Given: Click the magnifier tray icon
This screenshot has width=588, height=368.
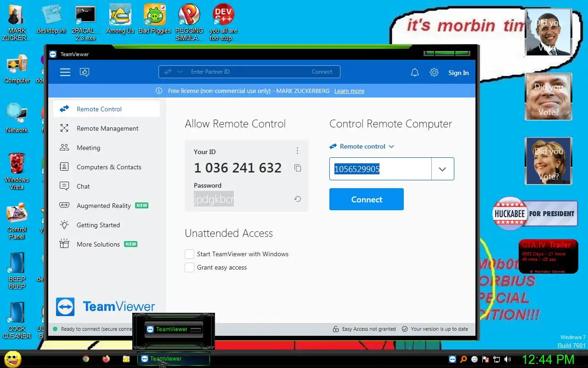Looking at the screenshot, I should pos(464,359).
